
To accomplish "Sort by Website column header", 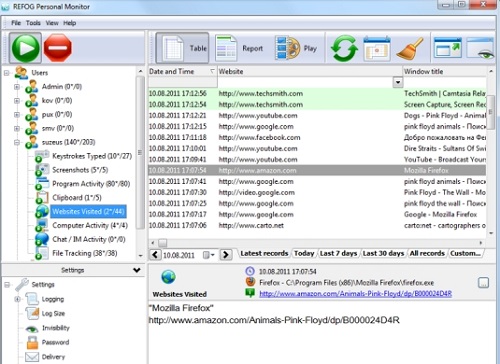I will [310, 71].
